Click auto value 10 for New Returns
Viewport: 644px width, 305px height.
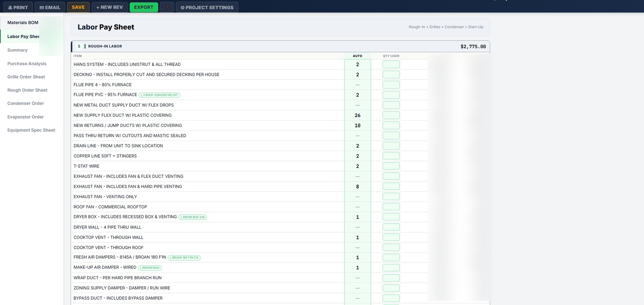[357, 125]
